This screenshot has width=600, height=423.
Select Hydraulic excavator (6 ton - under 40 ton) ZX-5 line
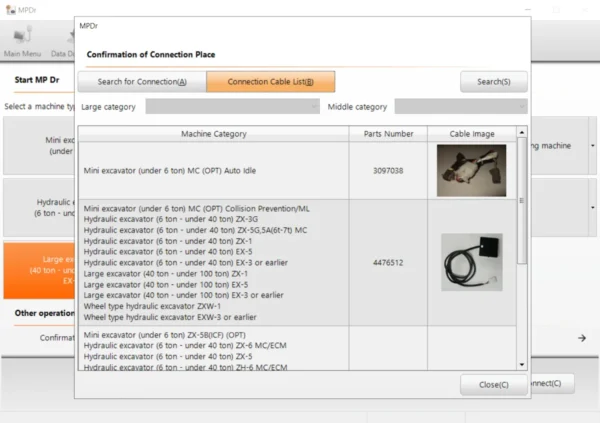[168, 356]
